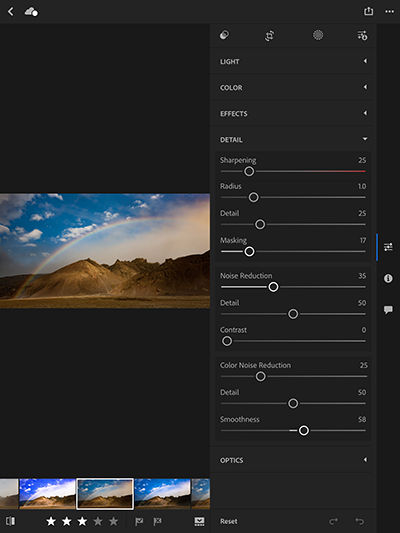Click the Noise Reduction slider handle
Image resolution: width=400 pixels, height=533 pixels.
pyautogui.click(x=273, y=287)
